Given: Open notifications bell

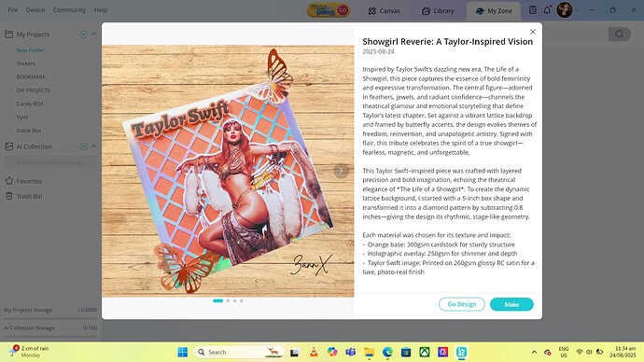Looking at the screenshot, I should [547, 10].
